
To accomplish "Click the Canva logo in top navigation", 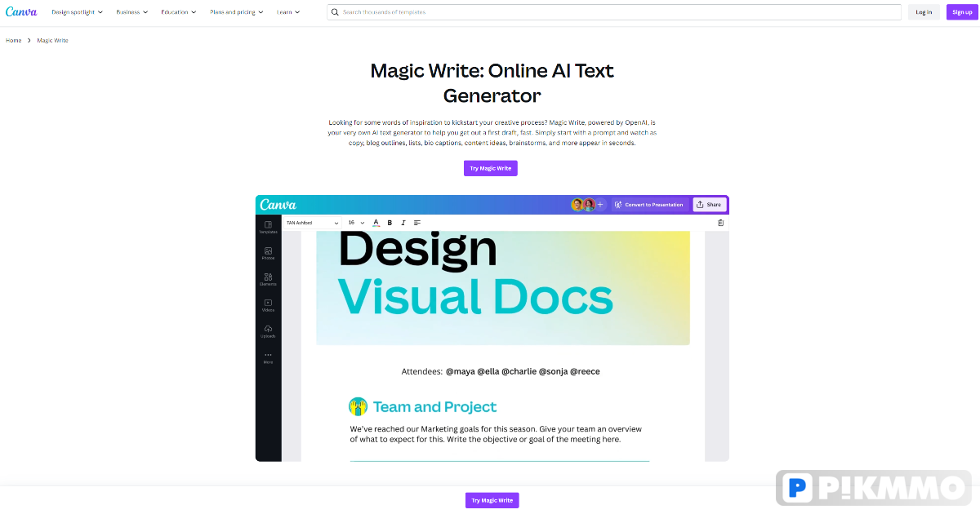I will pyautogui.click(x=21, y=12).
